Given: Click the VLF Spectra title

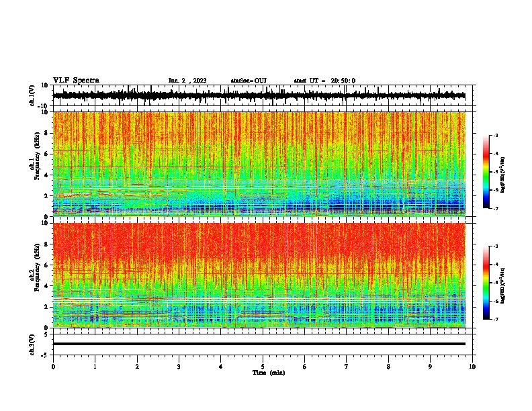Looking at the screenshot, I should (x=76, y=81).
